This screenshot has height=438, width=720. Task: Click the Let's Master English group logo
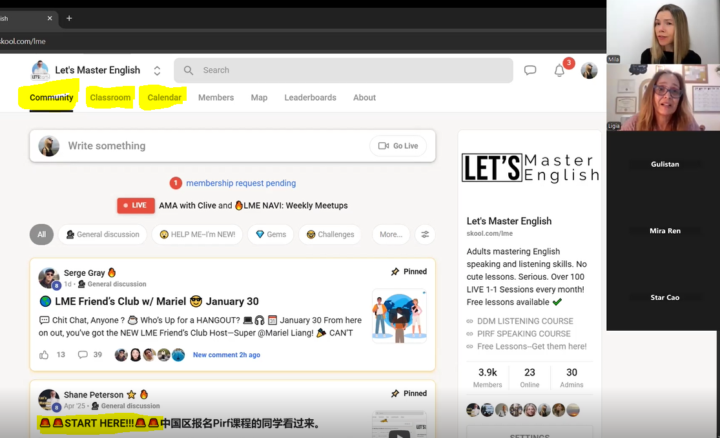click(40, 70)
